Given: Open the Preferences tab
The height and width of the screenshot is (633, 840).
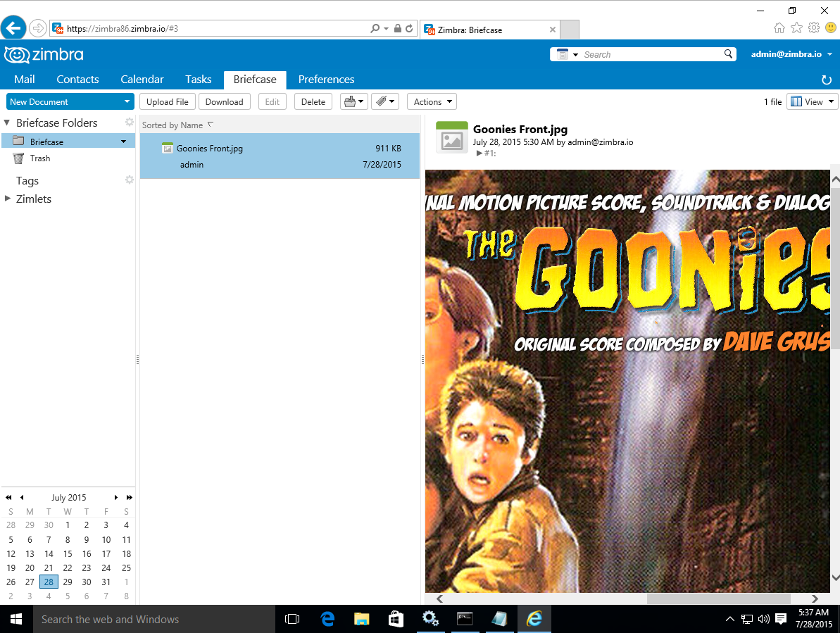Looking at the screenshot, I should pyautogui.click(x=326, y=80).
